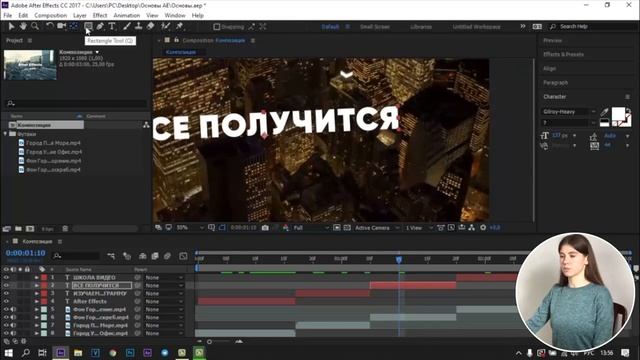Select the Brush tool
640x360 pixels.
point(127,26)
